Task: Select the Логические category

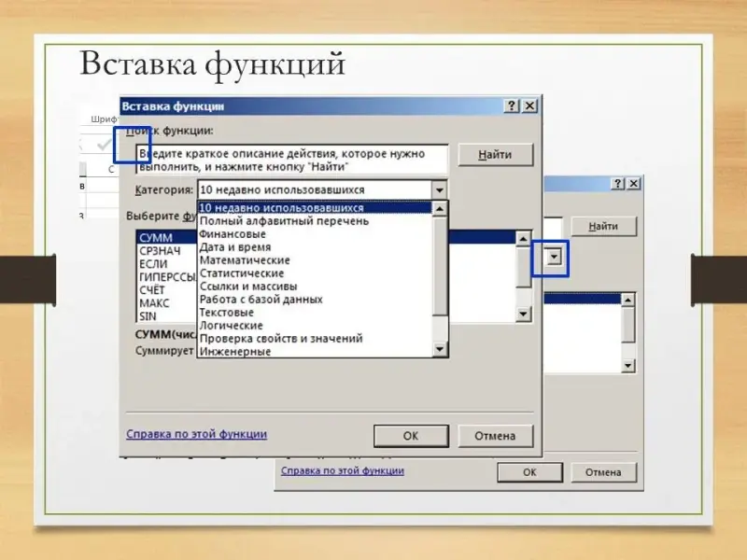Action: (229, 326)
